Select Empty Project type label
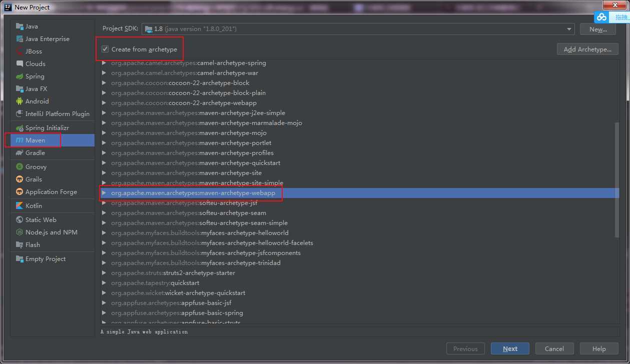630x364 pixels. (x=46, y=259)
